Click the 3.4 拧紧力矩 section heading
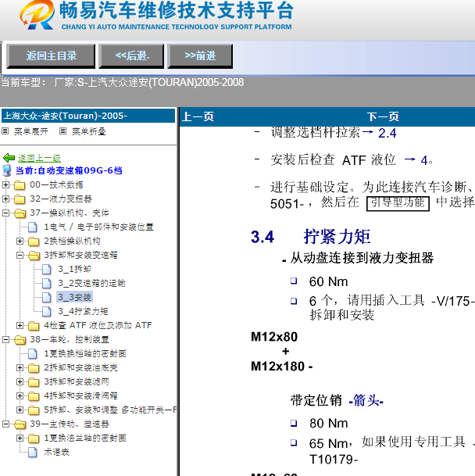 310,237
